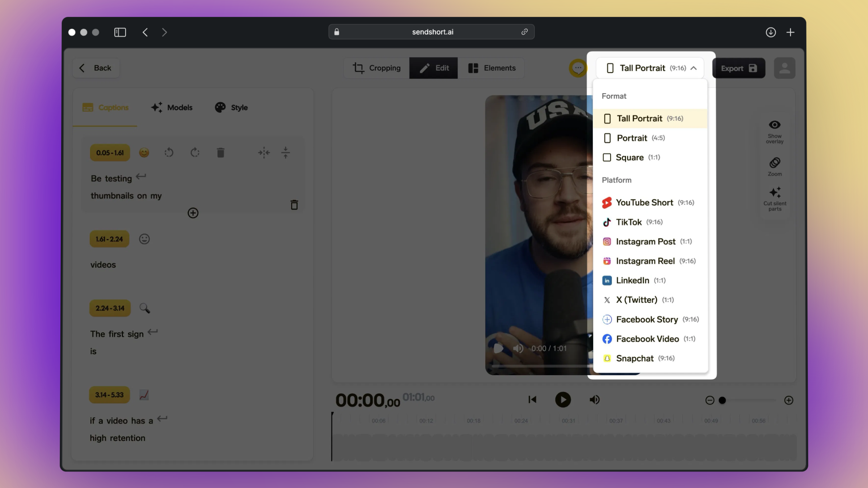Choose Instagram Reel platform preset
The height and width of the screenshot is (488, 868).
[x=650, y=261]
